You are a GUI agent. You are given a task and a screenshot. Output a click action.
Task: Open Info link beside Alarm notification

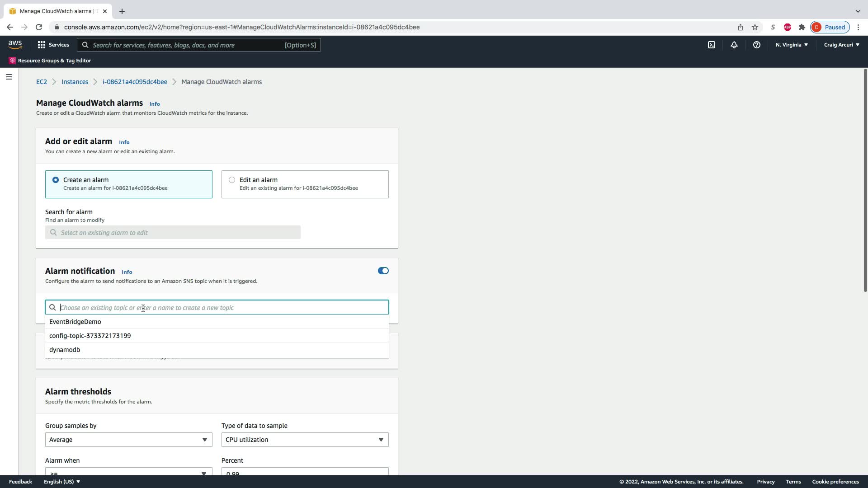[127, 272]
